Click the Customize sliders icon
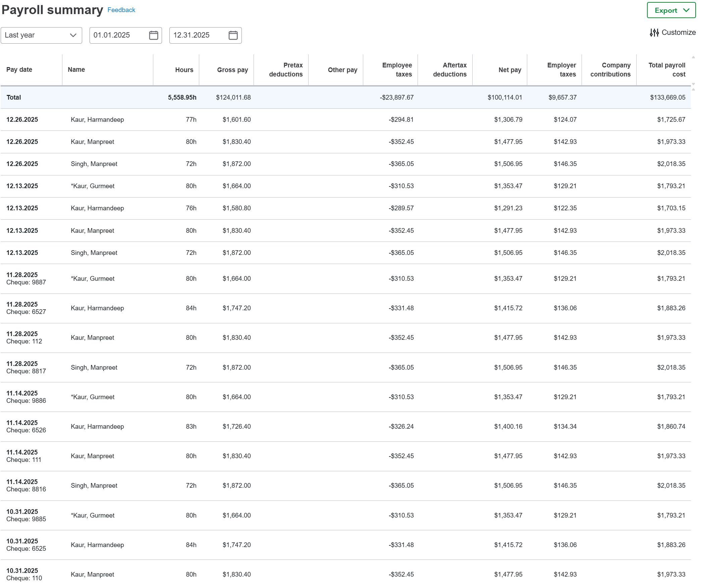704x588 pixels. [654, 33]
